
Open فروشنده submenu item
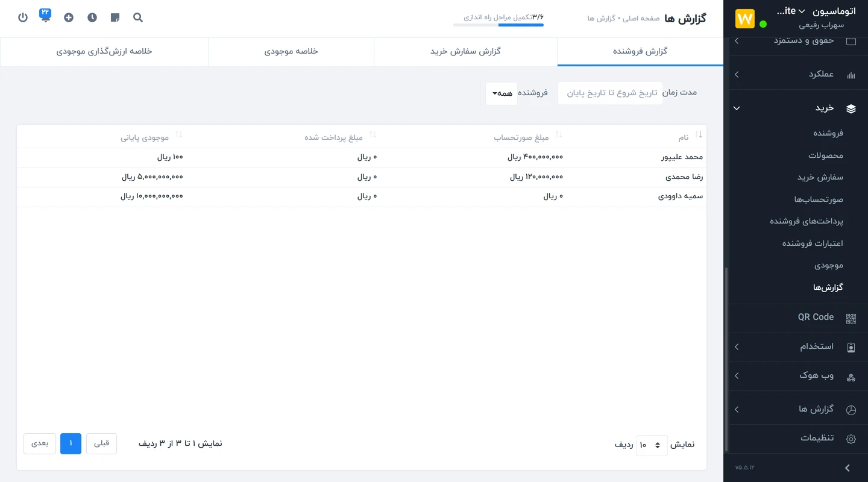click(x=828, y=133)
